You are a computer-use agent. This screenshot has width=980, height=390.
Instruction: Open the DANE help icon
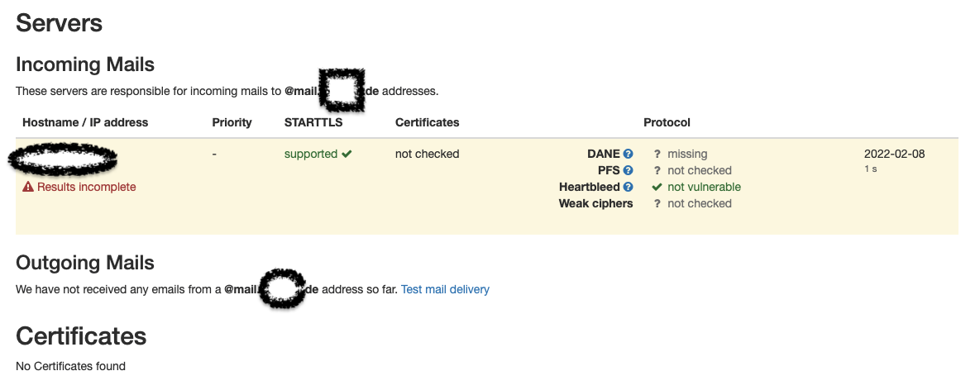click(629, 154)
